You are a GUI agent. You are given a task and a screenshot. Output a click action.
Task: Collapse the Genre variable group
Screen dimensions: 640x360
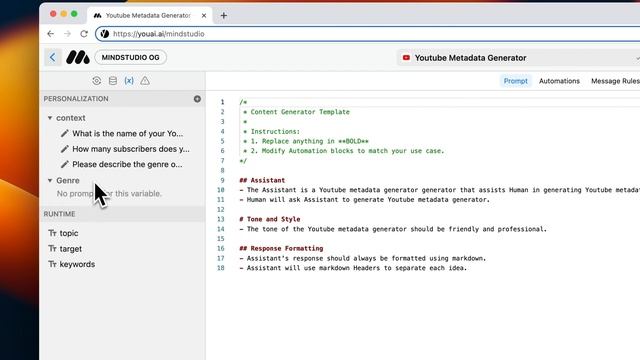(x=50, y=180)
